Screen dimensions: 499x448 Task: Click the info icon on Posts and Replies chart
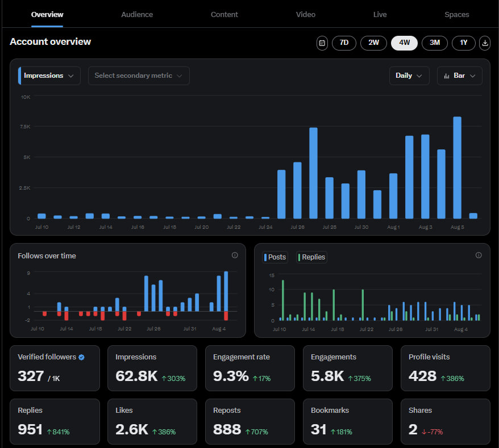click(x=479, y=256)
